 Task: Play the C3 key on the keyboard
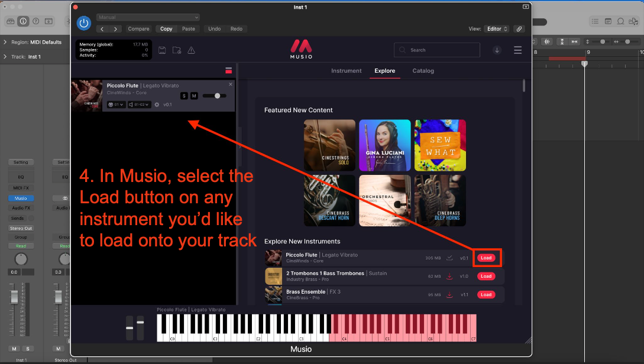pyautogui.click(x=302, y=339)
